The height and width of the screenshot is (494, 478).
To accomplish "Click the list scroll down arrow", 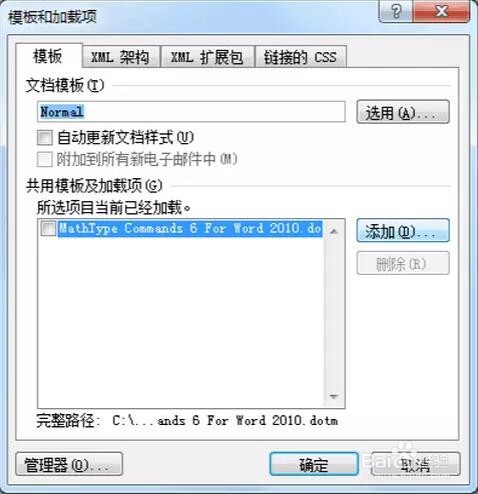I will pyautogui.click(x=334, y=396).
